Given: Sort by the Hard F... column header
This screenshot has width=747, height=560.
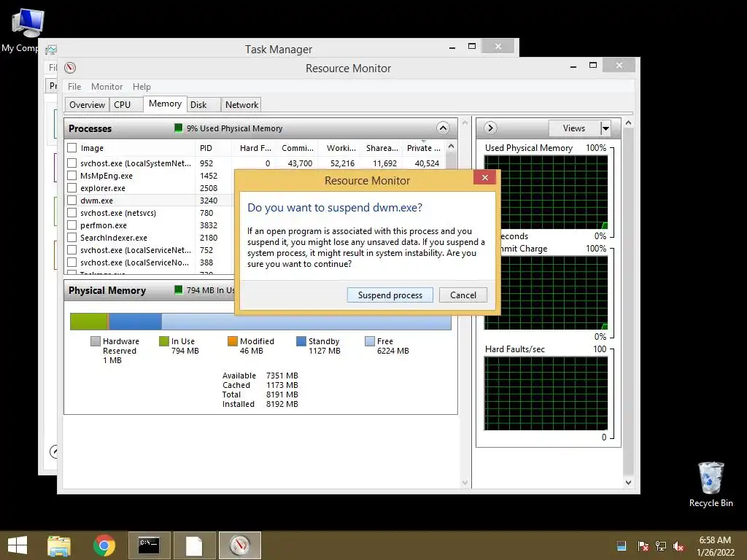Looking at the screenshot, I should point(253,148).
